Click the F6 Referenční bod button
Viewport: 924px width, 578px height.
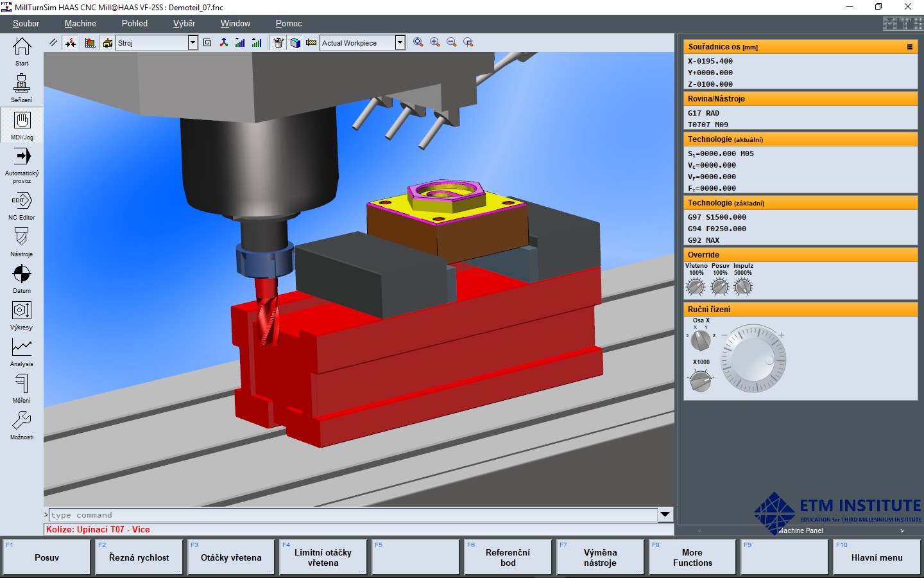point(508,557)
